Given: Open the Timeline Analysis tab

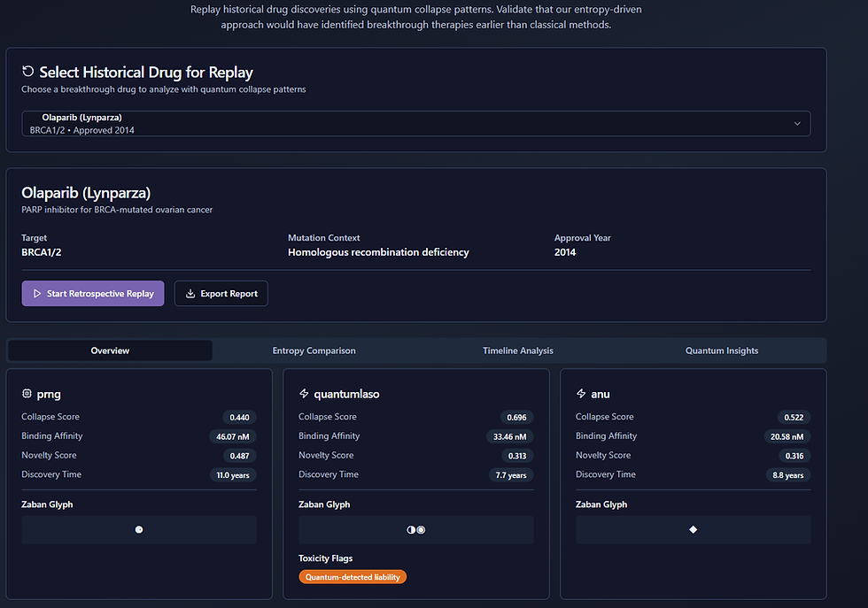Looking at the screenshot, I should (x=518, y=350).
